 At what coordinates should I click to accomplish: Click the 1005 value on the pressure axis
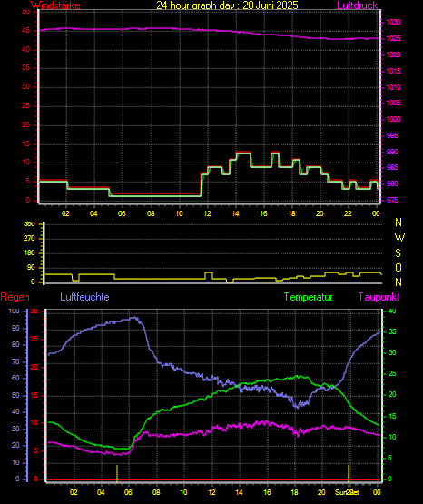(393, 103)
